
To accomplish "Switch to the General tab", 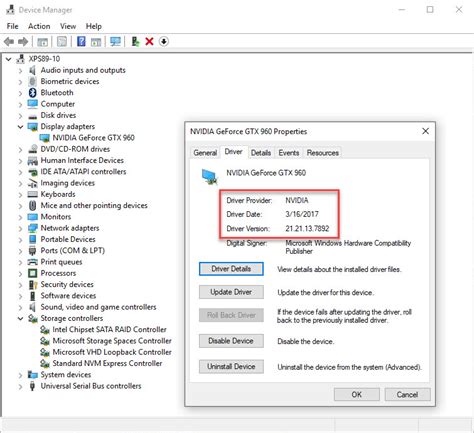I will click(205, 153).
